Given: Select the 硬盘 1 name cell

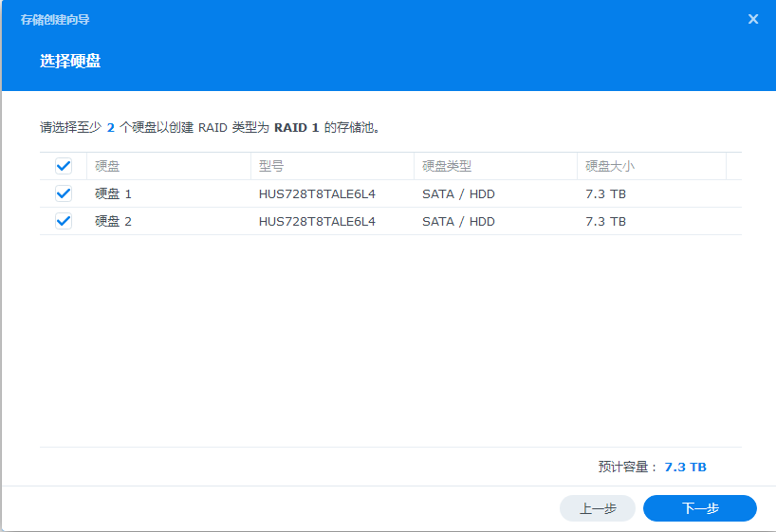Looking at the screenshot, I should click(114, 193).
